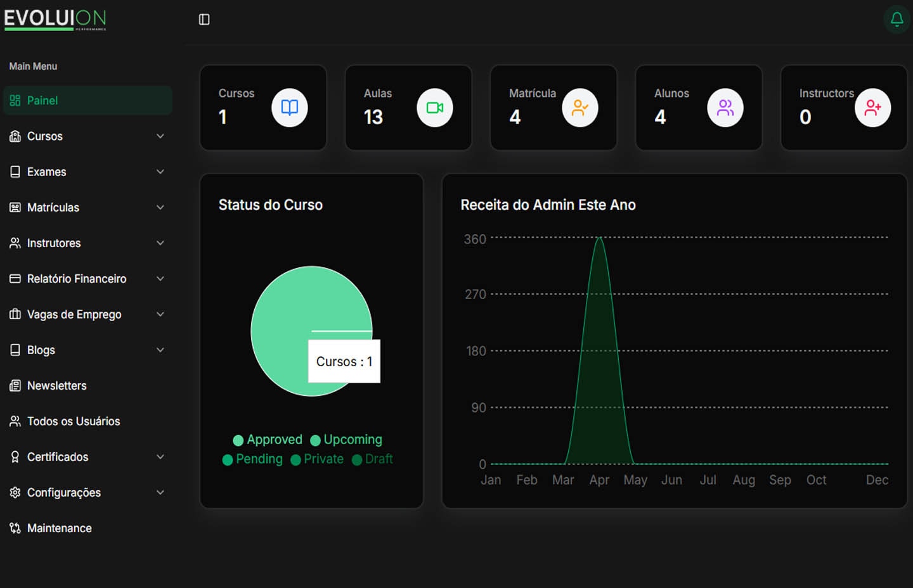Toggle the Upcoming legend entry
This screenshot has width=913, height=588.
click(x=346, y=440)
